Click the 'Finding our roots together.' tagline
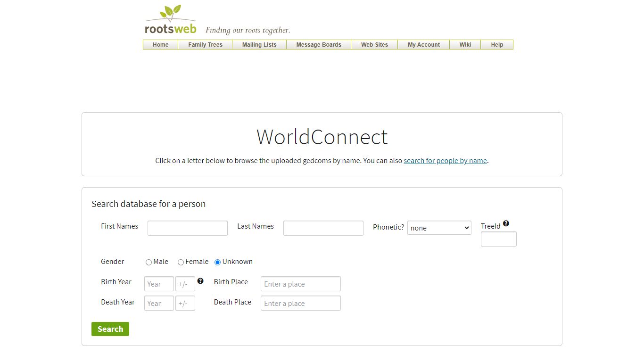Screen dimensions: 644x362 248,30
